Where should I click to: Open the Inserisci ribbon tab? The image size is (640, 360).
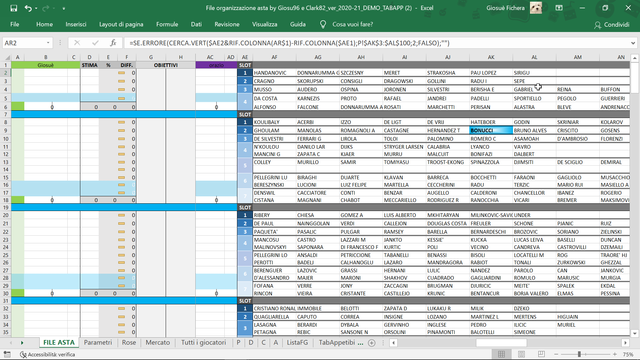(x=76, y=24)
